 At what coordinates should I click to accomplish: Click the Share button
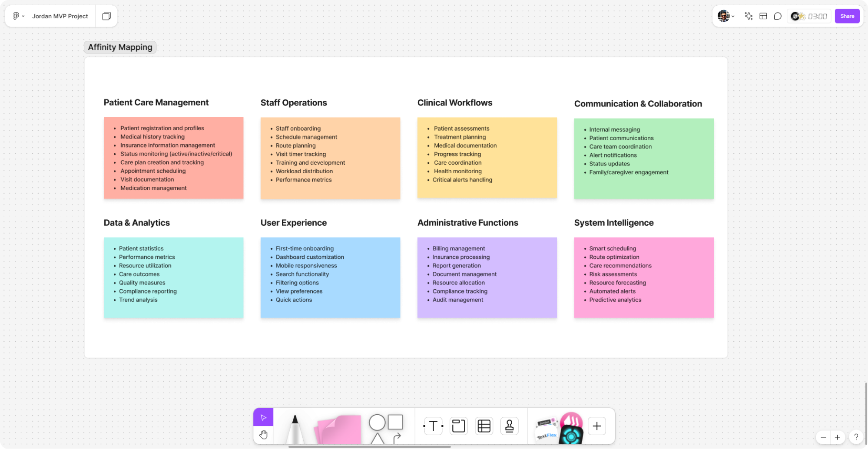(847, 16)
